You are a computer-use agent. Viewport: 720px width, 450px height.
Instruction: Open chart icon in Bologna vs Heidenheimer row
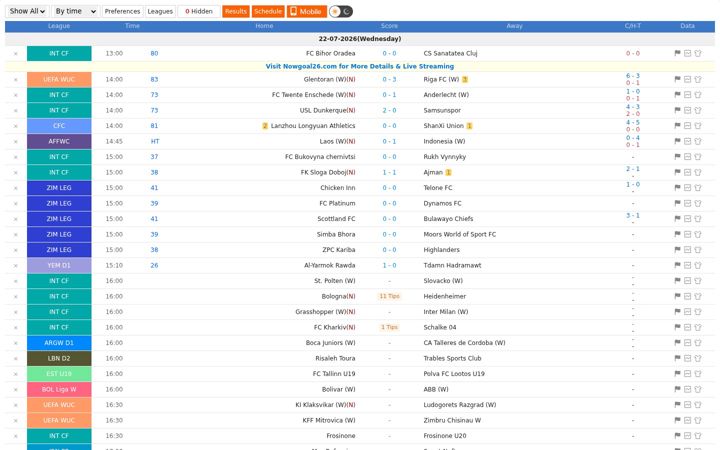click(x=687, y=296)
